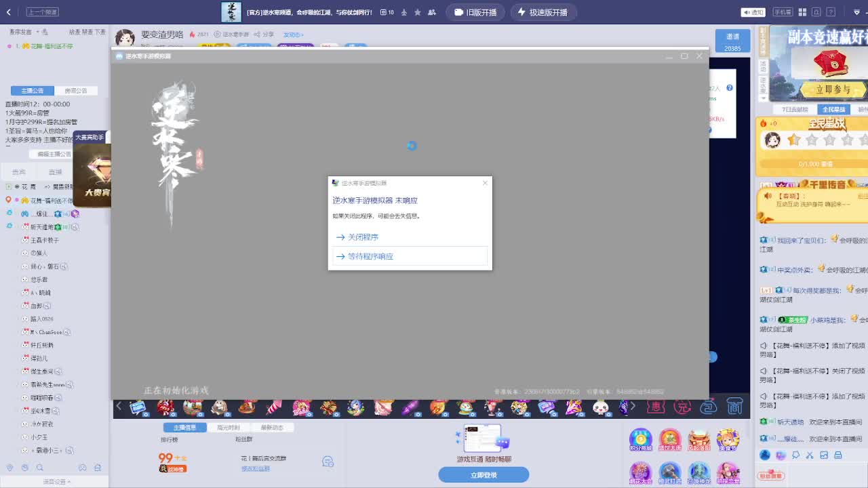Image resolution: width=868 pixels, height=488 pixels.
Task: Select the white rabbit gift icon
Action: point(601,407)
